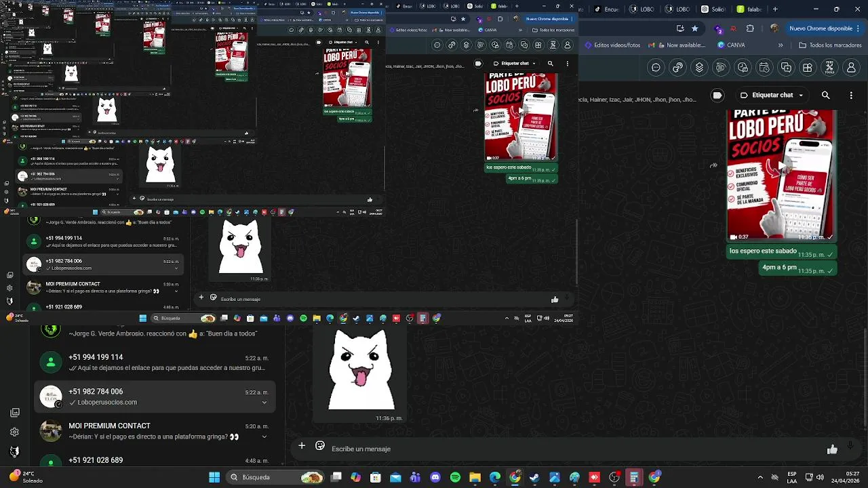The image size is (868, 488).
Task: Open the widgets grid tool icon
Action: 808,68
